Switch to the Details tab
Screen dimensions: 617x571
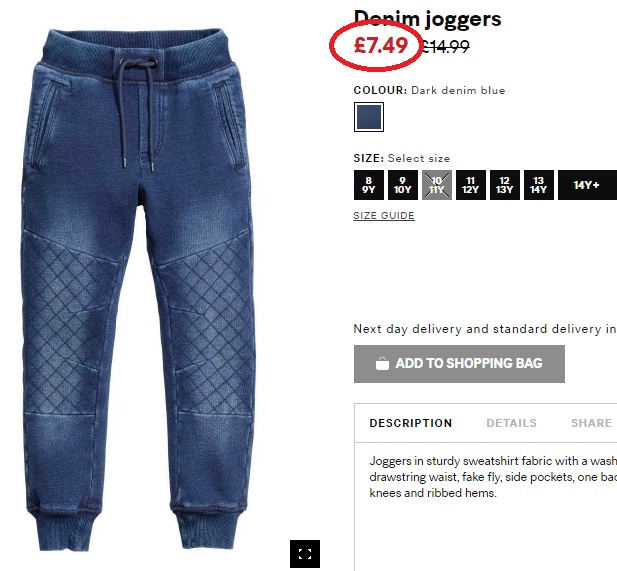click(x=511, y=423)
